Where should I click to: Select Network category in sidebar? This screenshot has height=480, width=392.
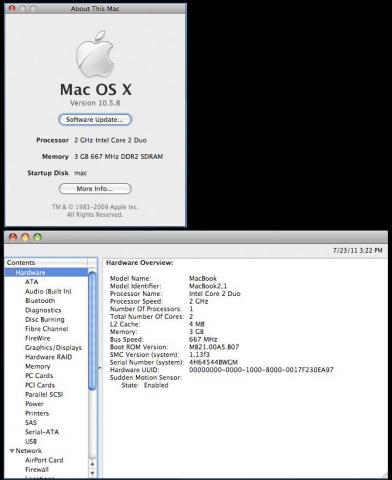click(x=29, y=451)
